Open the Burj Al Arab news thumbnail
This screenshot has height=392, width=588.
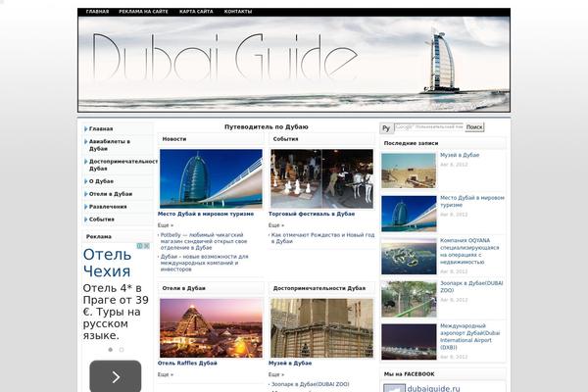click(211, 178)
